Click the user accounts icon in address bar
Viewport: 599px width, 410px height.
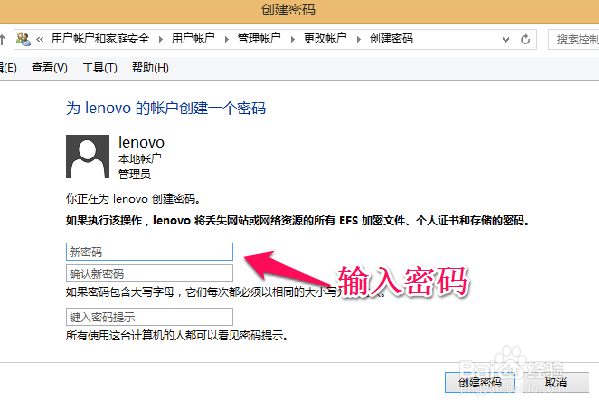click(23, 39)
